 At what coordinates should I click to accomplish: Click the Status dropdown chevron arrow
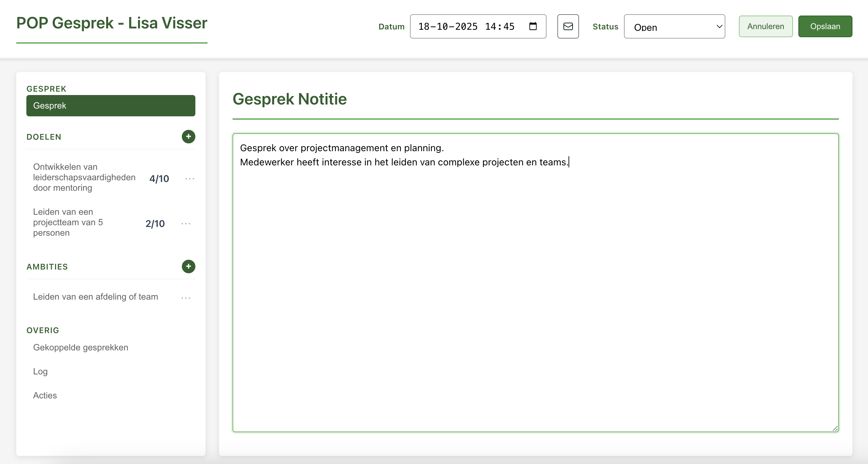point(719,26)
